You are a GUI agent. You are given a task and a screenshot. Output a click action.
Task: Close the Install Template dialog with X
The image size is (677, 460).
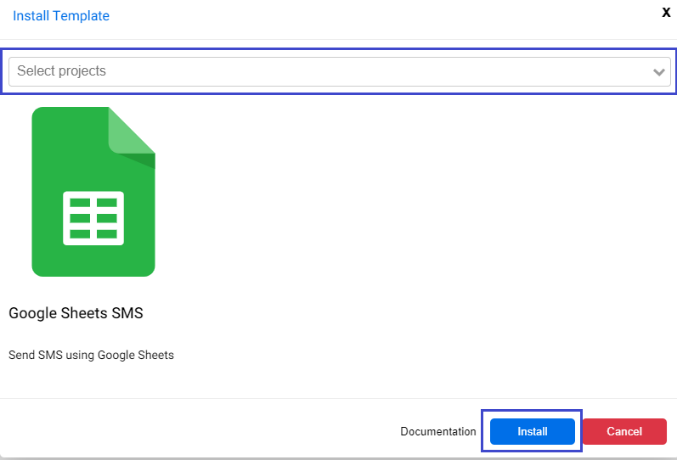pos(666,13)
